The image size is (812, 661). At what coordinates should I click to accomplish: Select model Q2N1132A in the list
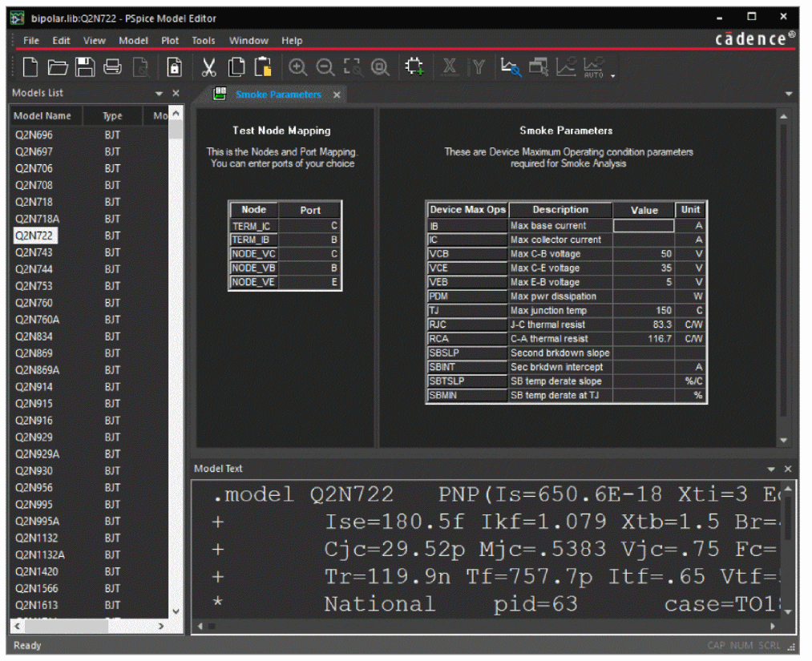pyautogui.click(x=39, y=555)
